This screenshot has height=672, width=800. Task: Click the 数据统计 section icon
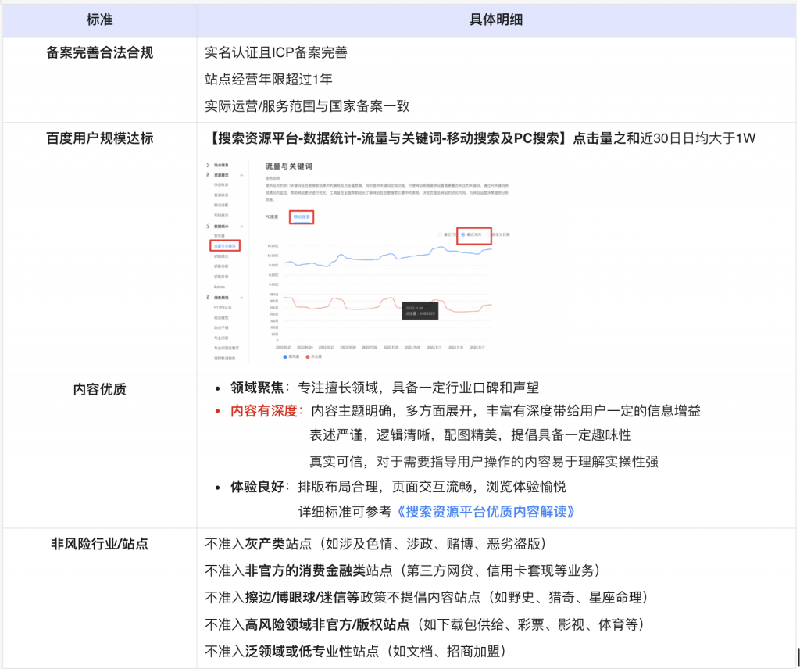click(208, 226)
